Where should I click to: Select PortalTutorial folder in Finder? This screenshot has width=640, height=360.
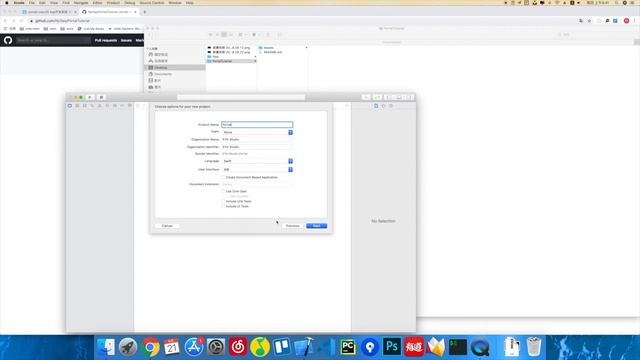(x=231, y=61)
